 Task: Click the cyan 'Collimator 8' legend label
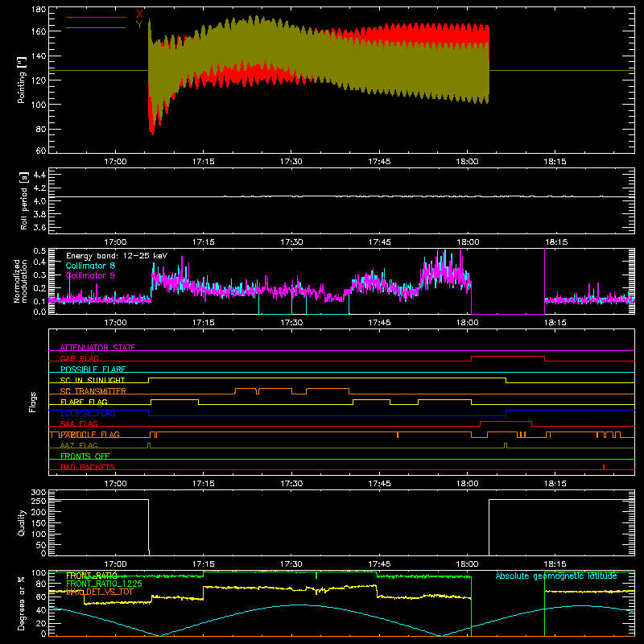click(90, 266)
